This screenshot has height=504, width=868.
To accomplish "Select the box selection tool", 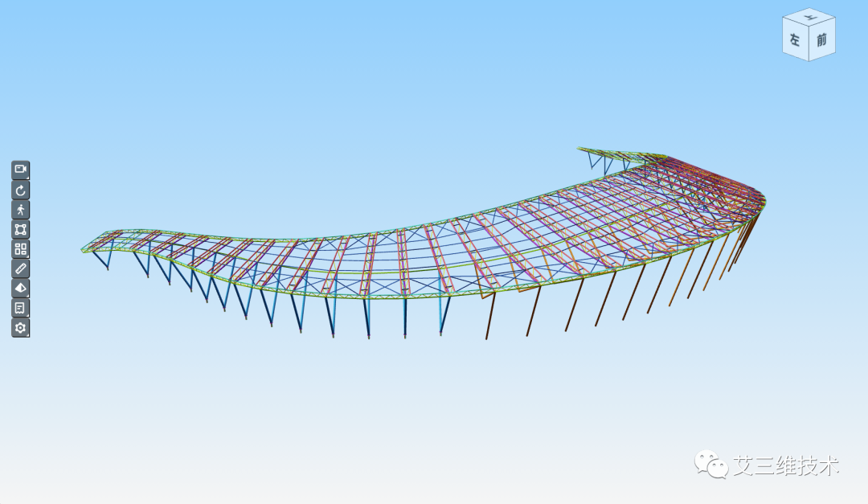I will click(20, 229).
